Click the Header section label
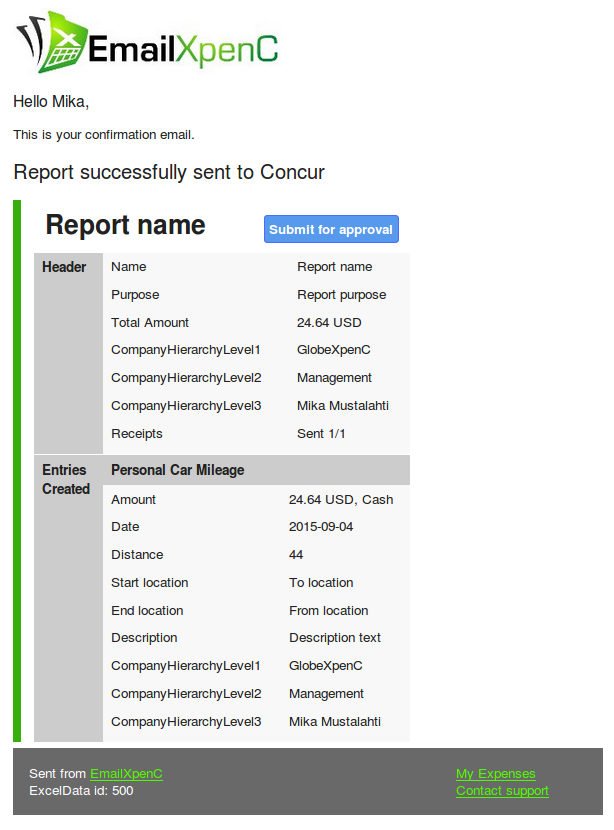The width and height of the screenshot is (614, 830). pyautogui.click(x=64, y=267)
